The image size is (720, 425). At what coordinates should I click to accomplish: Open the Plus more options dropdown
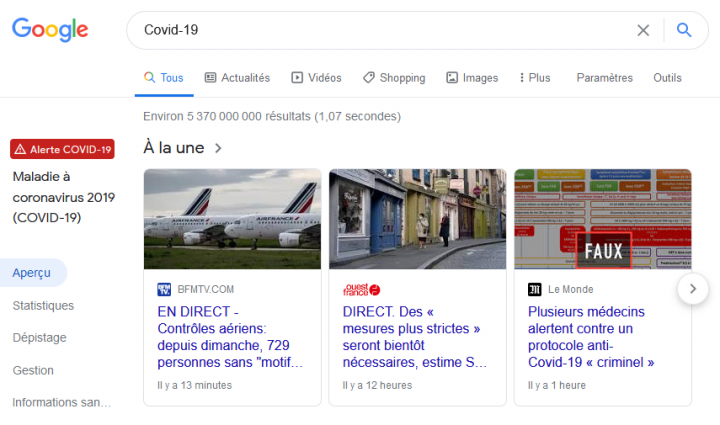(x=534, y=78)
